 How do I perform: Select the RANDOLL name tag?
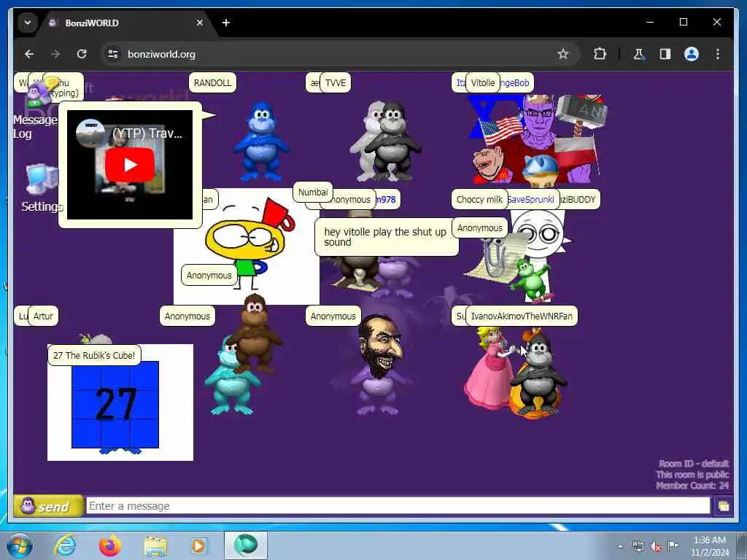(212, 83)
